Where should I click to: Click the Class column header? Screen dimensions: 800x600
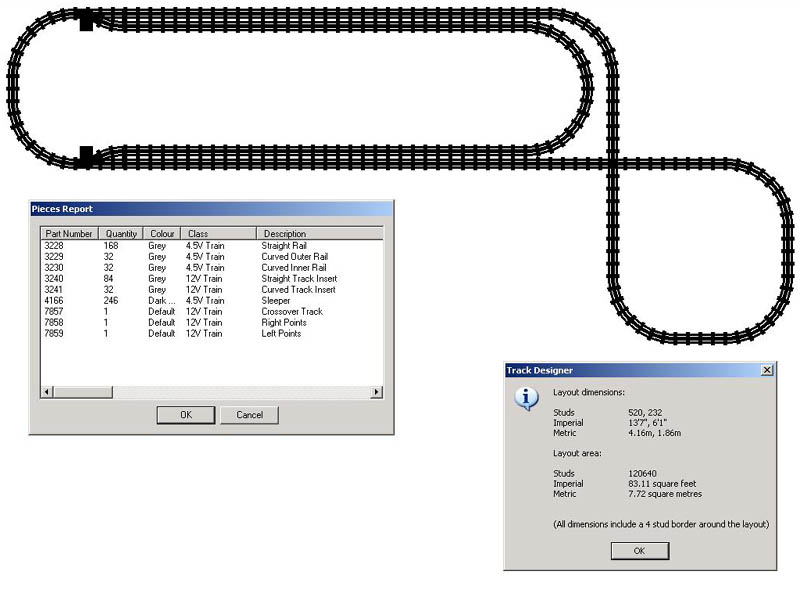pyautogui.click(x=217, y=233)
